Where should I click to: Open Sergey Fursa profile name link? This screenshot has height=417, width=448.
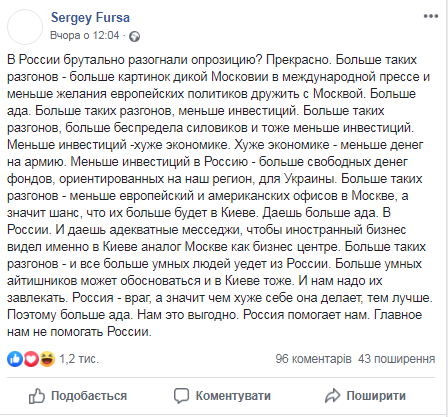[x=90, y=17]
